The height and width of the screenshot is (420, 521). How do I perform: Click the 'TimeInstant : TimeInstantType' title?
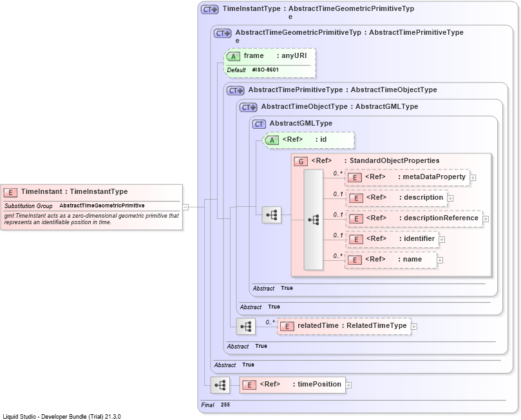[75, 191]
